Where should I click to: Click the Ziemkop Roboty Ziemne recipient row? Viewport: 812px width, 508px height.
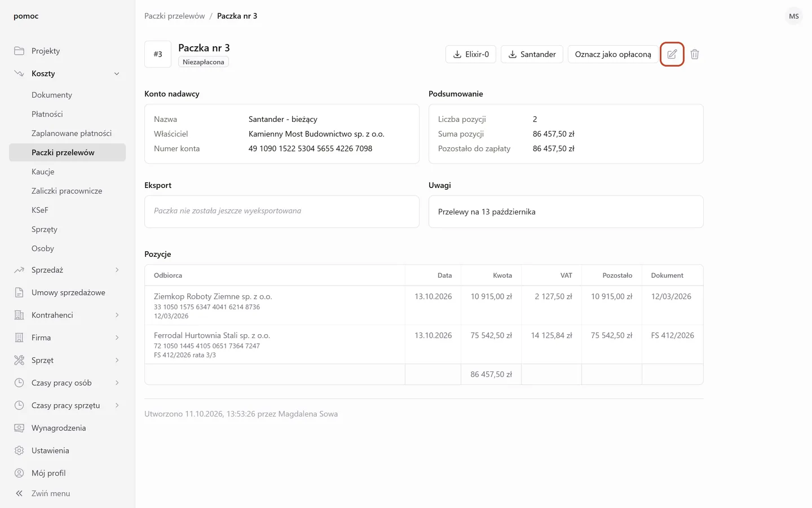click(423, 305)
